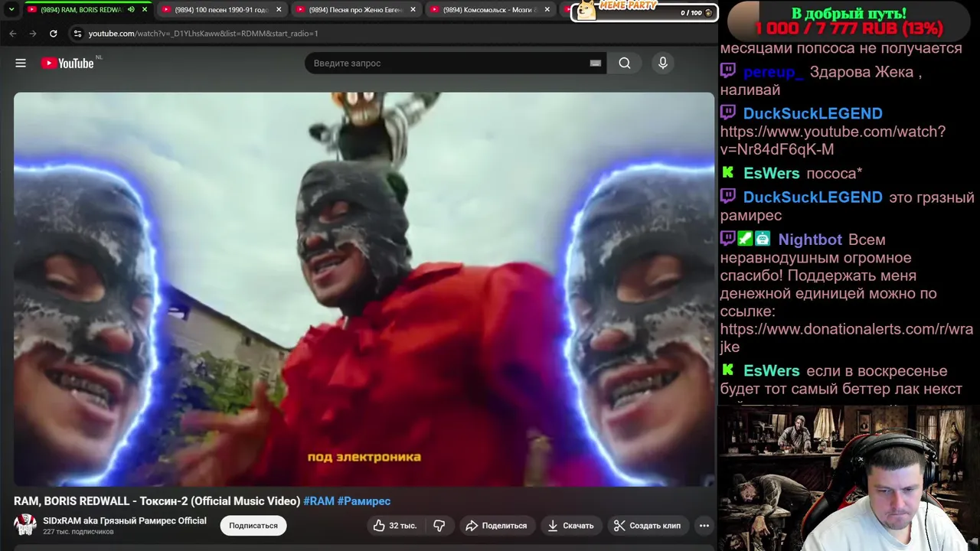Click Nightbot username in chat
The height and width of the screenshot is (551, 980).
pos(810,240)
